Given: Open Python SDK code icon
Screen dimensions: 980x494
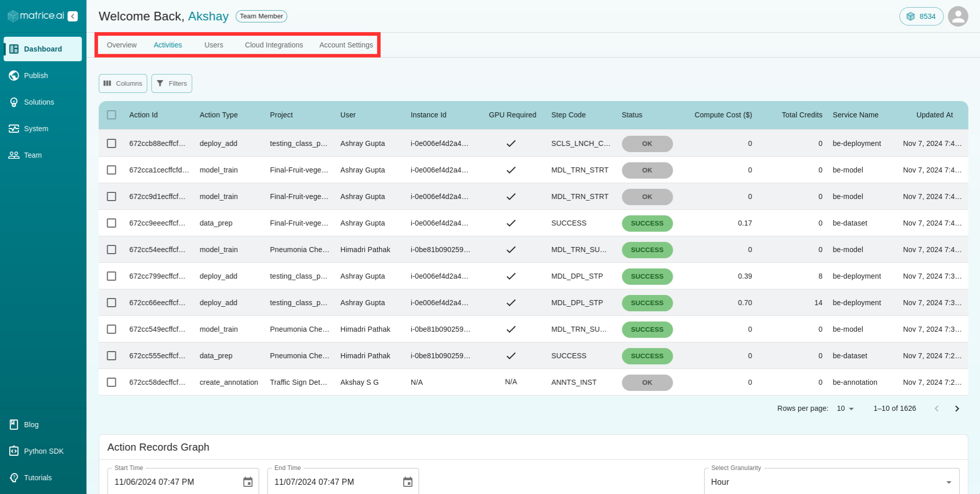Looking at the screenshot, I should click(14, 451).
